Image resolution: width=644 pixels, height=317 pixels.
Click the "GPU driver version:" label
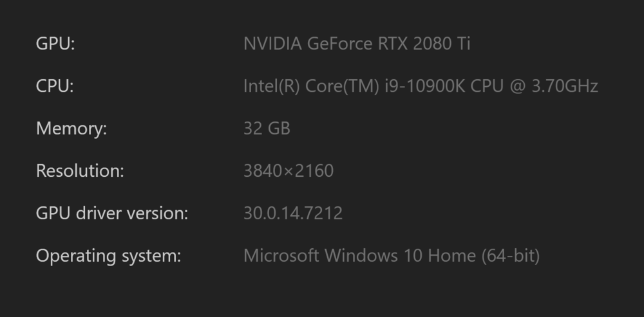[x=111, y=213]
